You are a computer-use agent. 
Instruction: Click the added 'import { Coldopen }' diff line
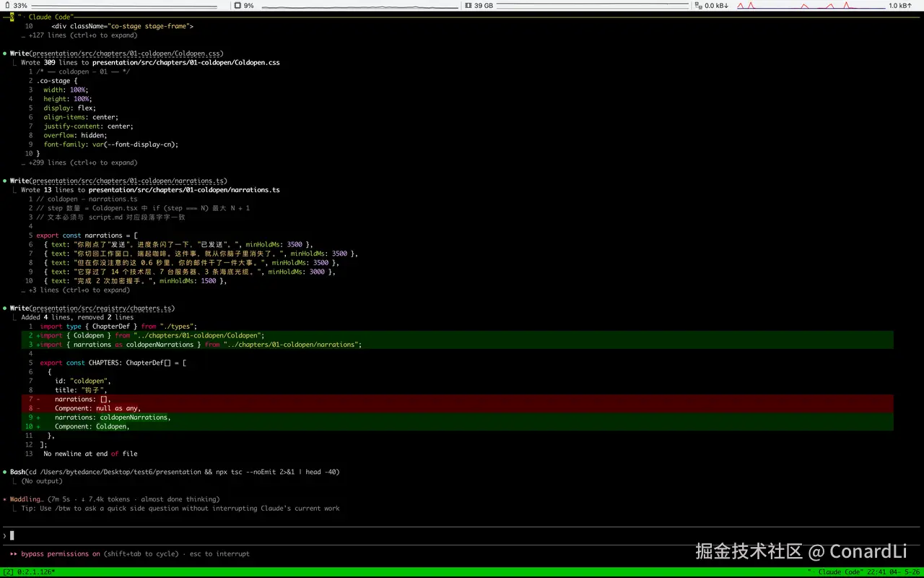pos(458,335)
